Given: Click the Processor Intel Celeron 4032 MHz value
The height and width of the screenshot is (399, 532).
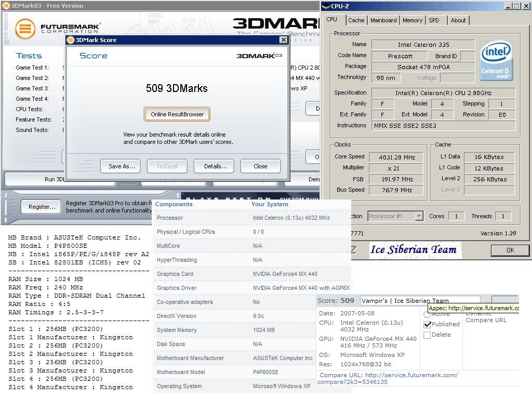Looking at the screenshot, I should tap(291, 218).
